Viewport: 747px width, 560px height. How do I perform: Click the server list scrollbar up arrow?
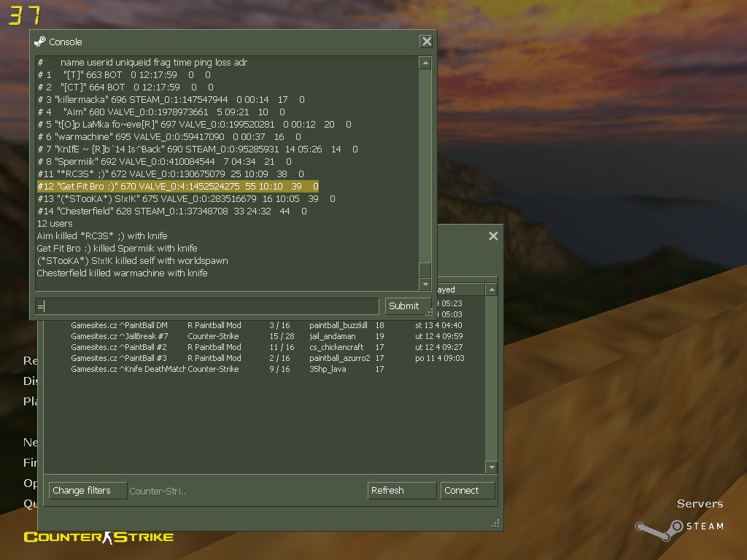492,289
